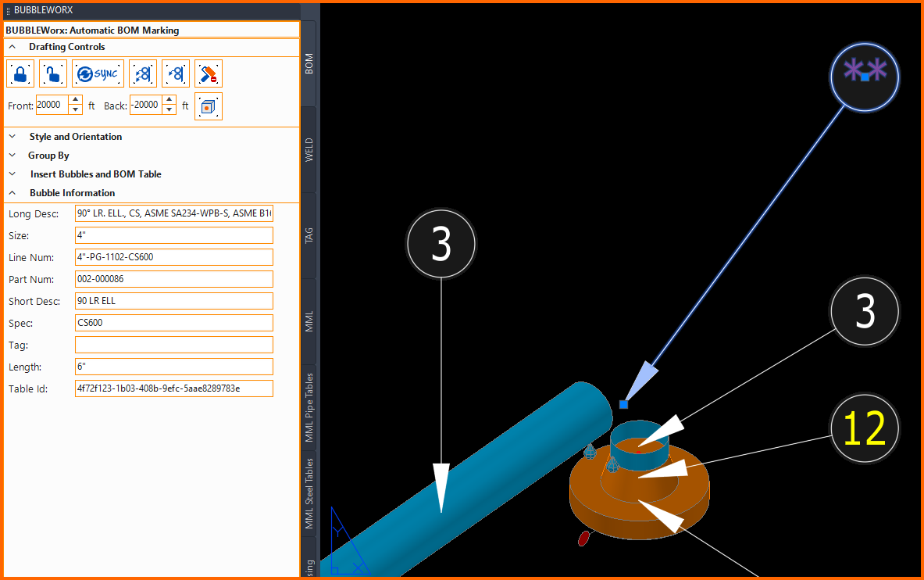
Task: Expand the Style and Orientation section
Action: pos(12,136)
